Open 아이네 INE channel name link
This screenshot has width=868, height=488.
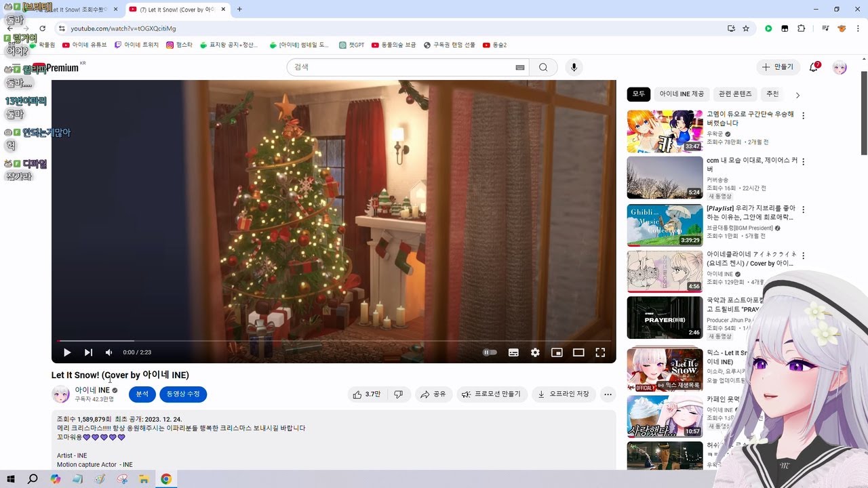click(x=92, y=390)
